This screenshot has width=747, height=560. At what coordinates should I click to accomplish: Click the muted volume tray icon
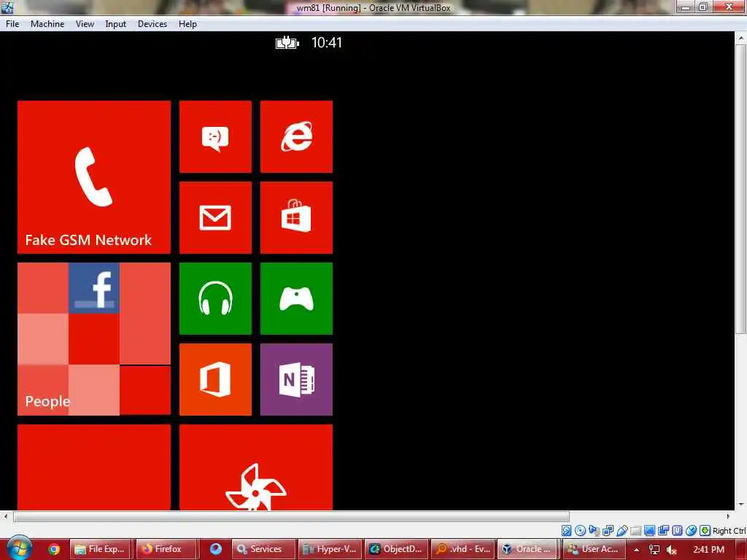click(672, 550)
